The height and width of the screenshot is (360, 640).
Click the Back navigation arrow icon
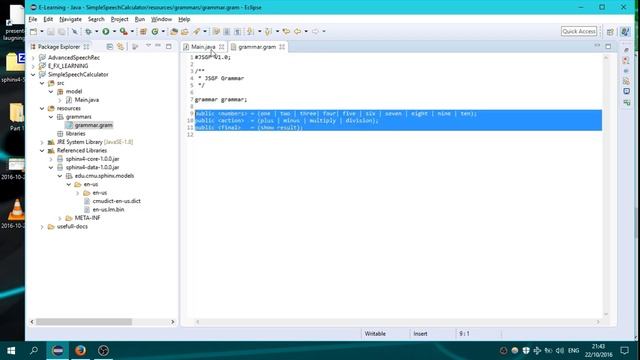[x=298, y=31]
